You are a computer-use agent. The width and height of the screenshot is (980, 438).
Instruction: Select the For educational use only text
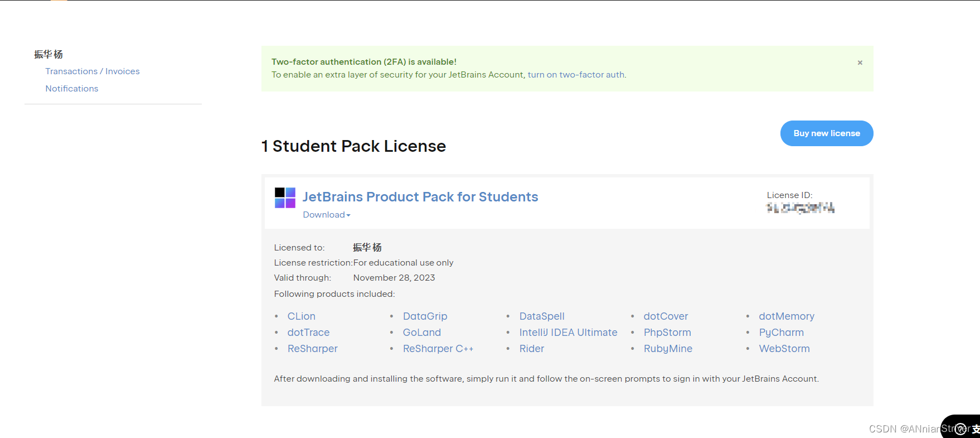404,263
